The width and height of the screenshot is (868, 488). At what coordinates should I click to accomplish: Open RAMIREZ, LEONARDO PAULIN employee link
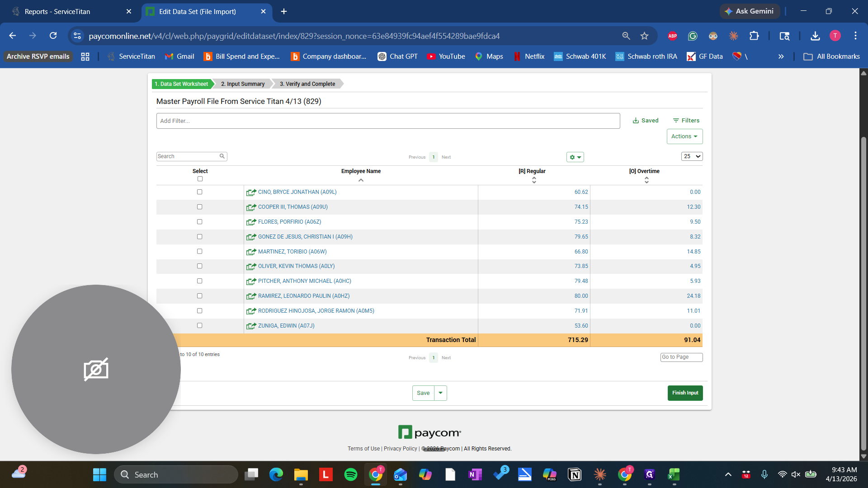click(303, 296)
